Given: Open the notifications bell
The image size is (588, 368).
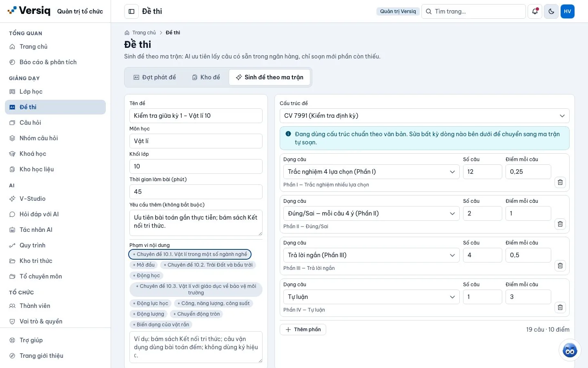Looking at the screenshot, I should pos(535,11).
